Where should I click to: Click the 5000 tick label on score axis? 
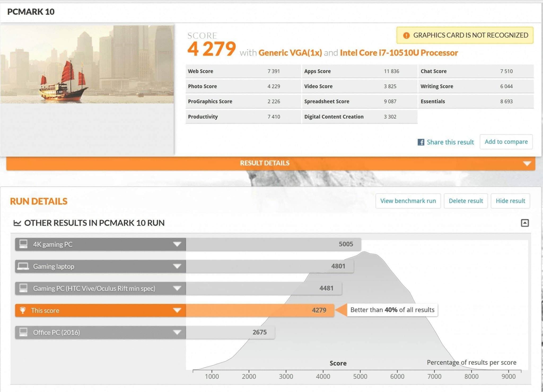pos(360,376)
